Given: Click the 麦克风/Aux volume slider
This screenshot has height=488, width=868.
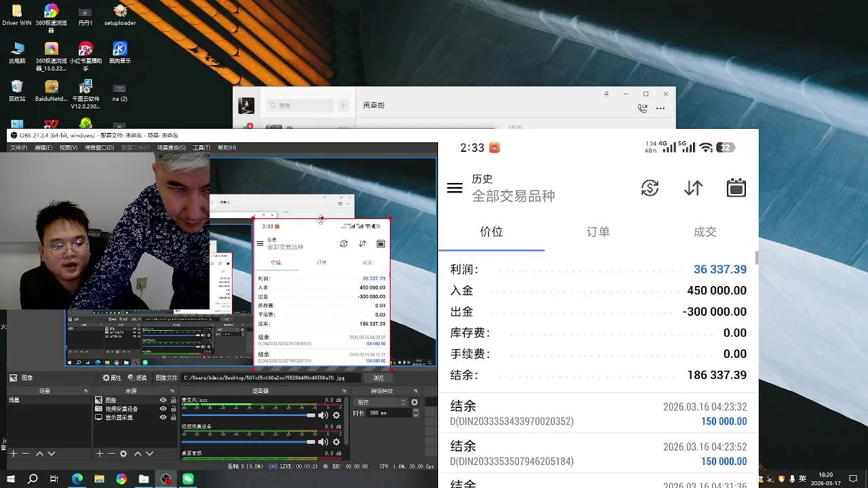Looking at the screenshot, I should [248, 415].
